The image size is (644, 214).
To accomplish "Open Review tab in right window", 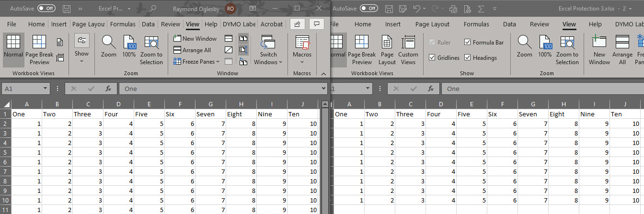I will [540, 24].
